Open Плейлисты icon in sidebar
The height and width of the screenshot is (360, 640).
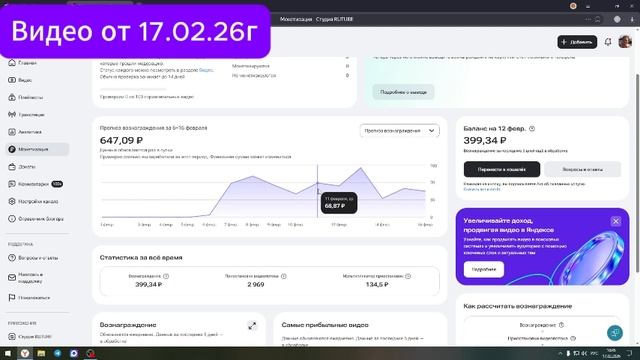tap(12, 98)
